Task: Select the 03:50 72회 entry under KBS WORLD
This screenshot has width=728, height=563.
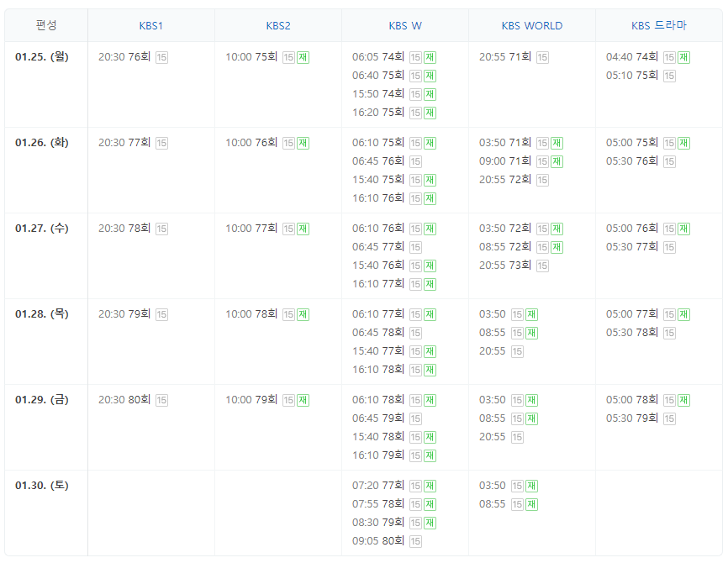Action: coord(505,229)
